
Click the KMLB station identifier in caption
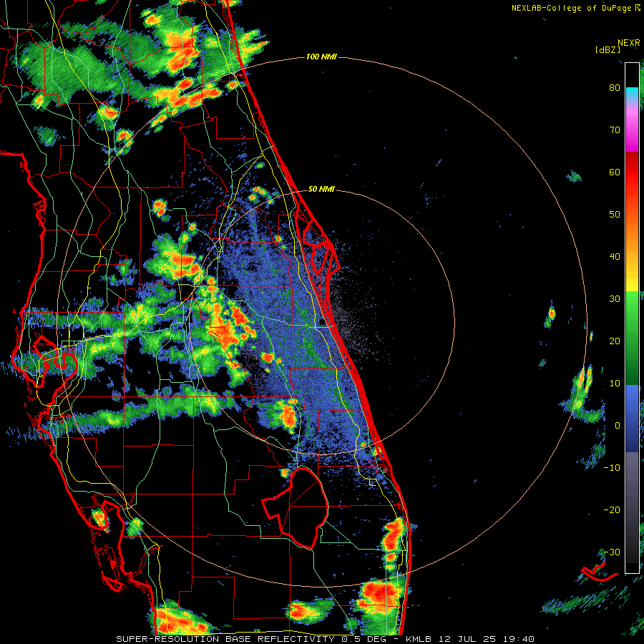point(420,639)
